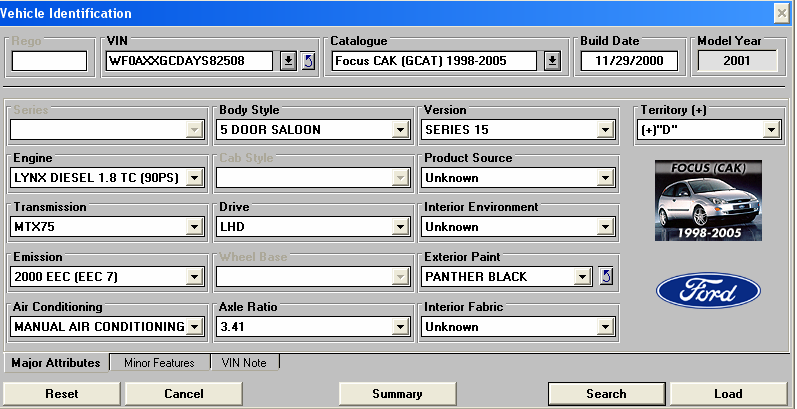This screenshot has height=409, width=797.
Task: Open the Body Style dropdown
Action: pyautogui.click(x=400, y=130)
